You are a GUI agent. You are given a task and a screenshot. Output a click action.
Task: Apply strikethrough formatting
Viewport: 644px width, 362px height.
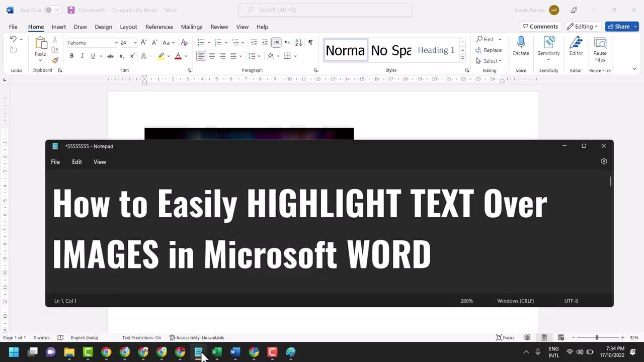tap(110, 56)
